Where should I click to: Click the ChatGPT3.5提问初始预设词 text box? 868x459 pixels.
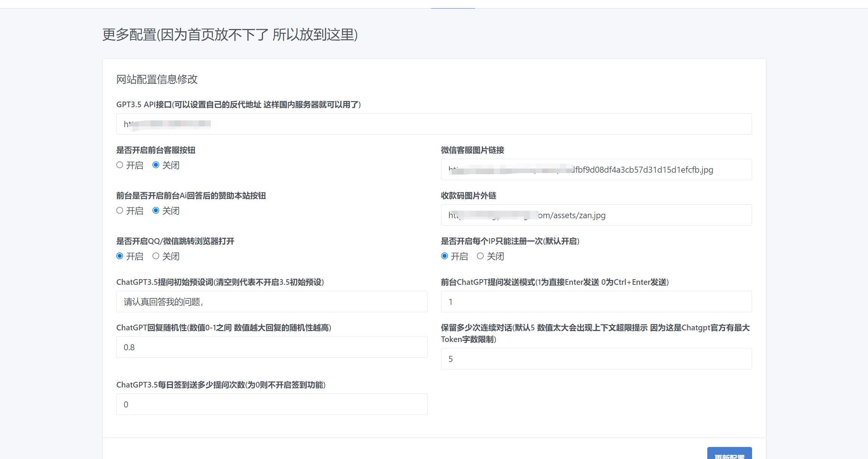click(271, 302)
